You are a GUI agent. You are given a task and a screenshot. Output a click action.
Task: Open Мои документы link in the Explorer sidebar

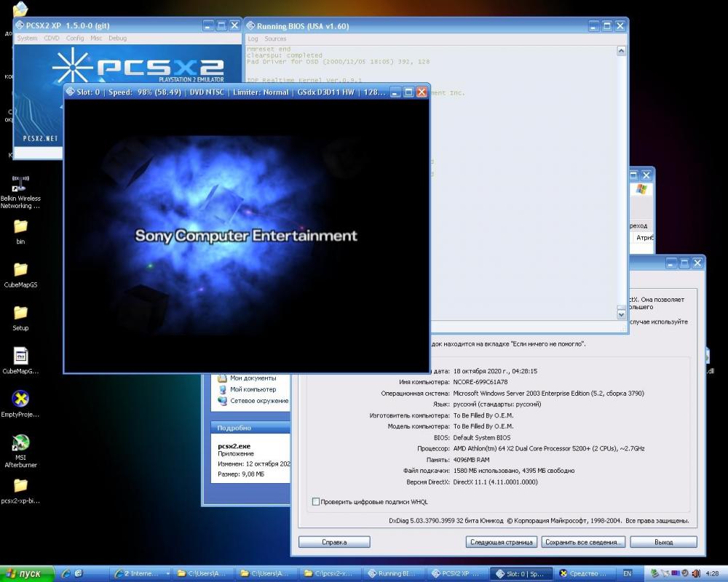[x=253, y=378]
